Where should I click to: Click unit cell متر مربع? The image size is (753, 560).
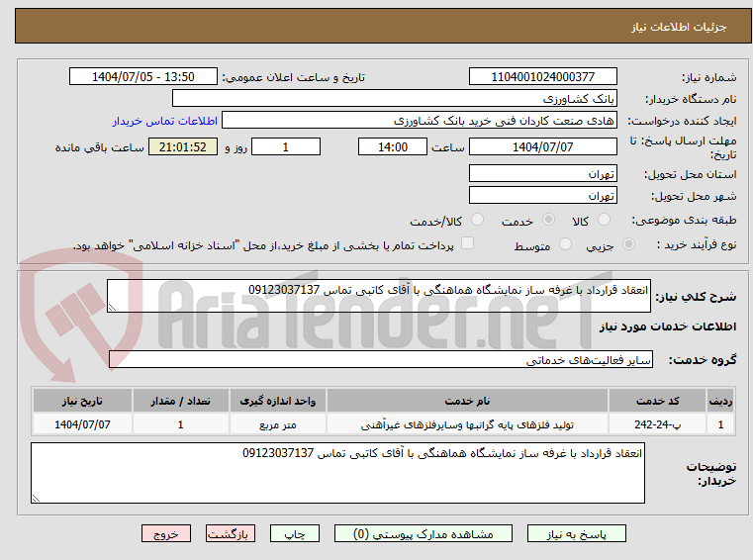(x=278, y=424)
